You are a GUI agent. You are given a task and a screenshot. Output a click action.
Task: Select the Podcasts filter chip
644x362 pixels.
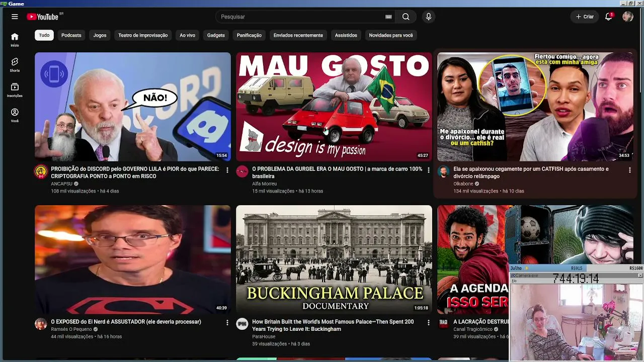pos(71,35)
